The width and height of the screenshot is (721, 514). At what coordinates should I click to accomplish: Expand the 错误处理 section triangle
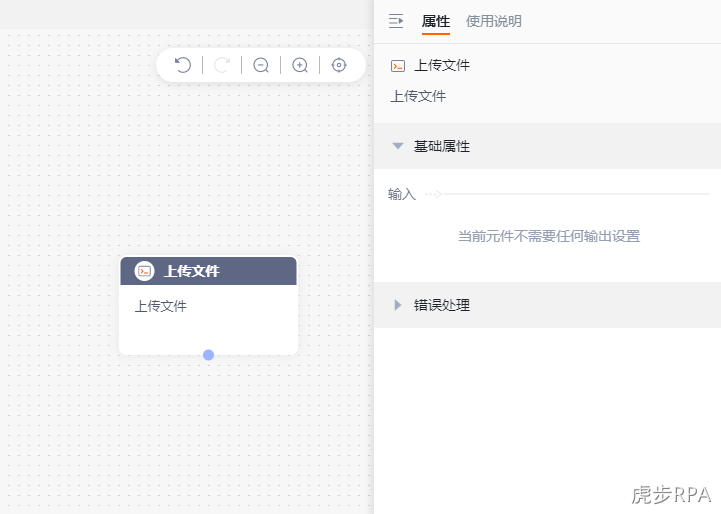[x=398, y=305]
